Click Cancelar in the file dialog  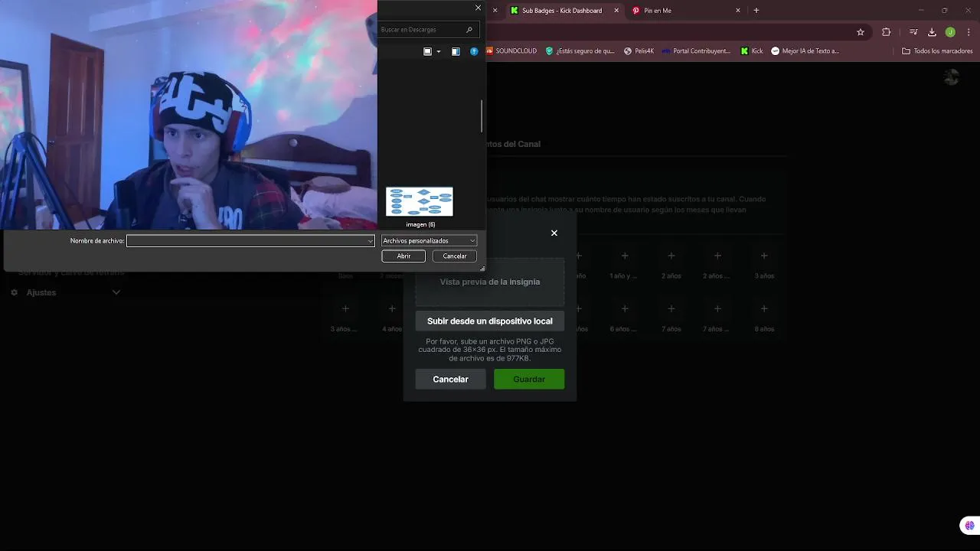pos(455,256)
